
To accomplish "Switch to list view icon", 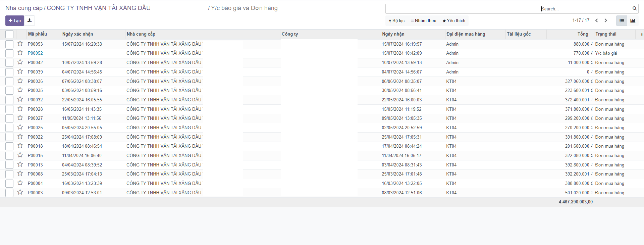I will click(x=622, y=20).
